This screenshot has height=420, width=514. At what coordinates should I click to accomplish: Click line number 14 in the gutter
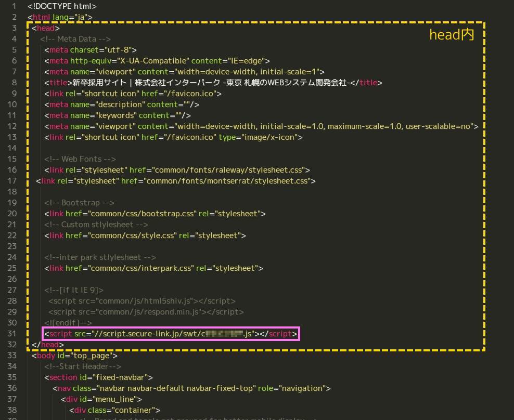pyautogui.click(x=12, y=148)
